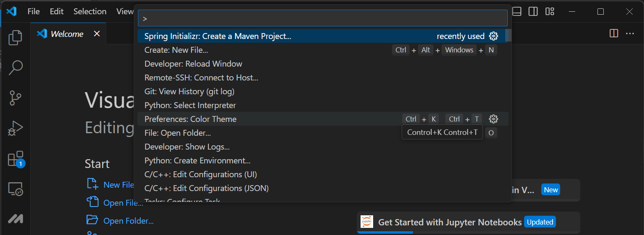Viewport: 644px width, 235px height.
Task: Run Spring Initializr: Create a Maven Project
Action: click(x=323, y=36)
